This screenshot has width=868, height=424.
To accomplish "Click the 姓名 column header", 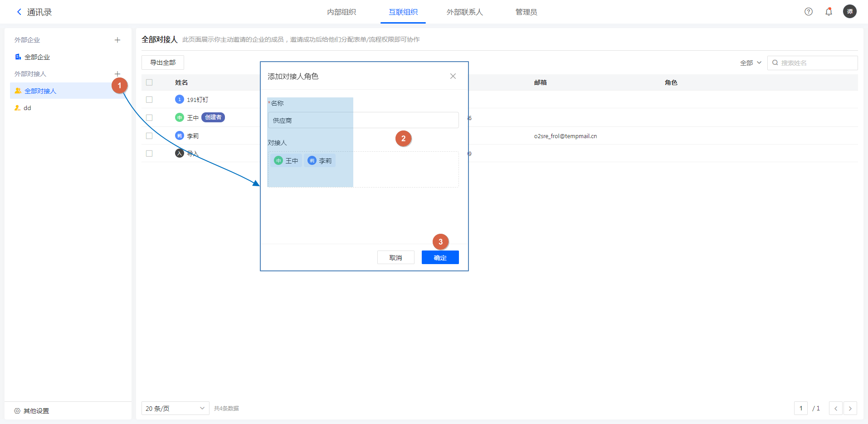I will tap(181, 82).
